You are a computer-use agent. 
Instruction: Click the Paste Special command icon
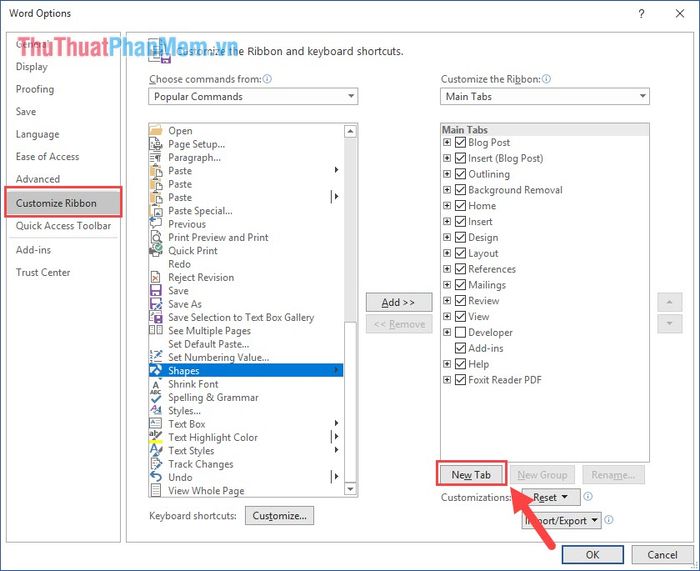click(x=156, y=211)
